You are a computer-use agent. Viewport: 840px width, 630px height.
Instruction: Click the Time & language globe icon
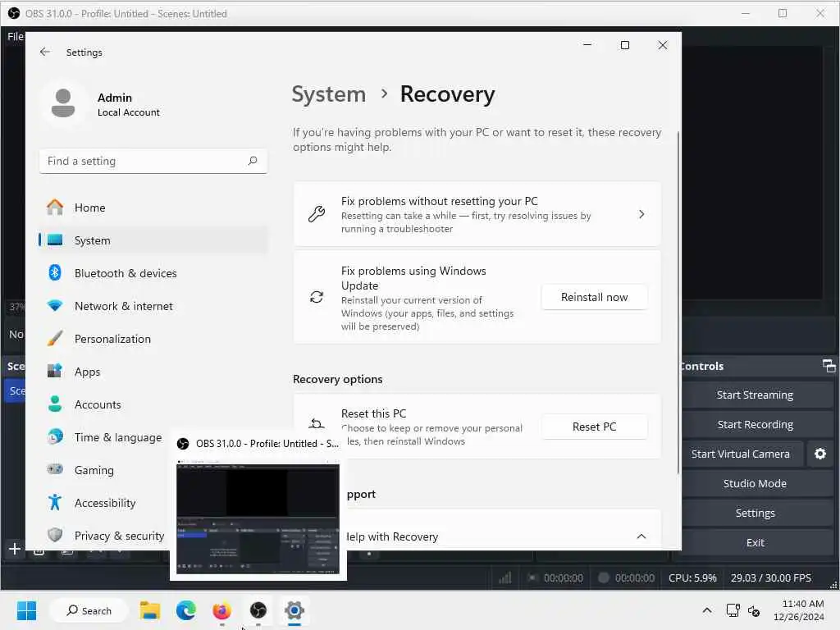(x=55, y=436)
